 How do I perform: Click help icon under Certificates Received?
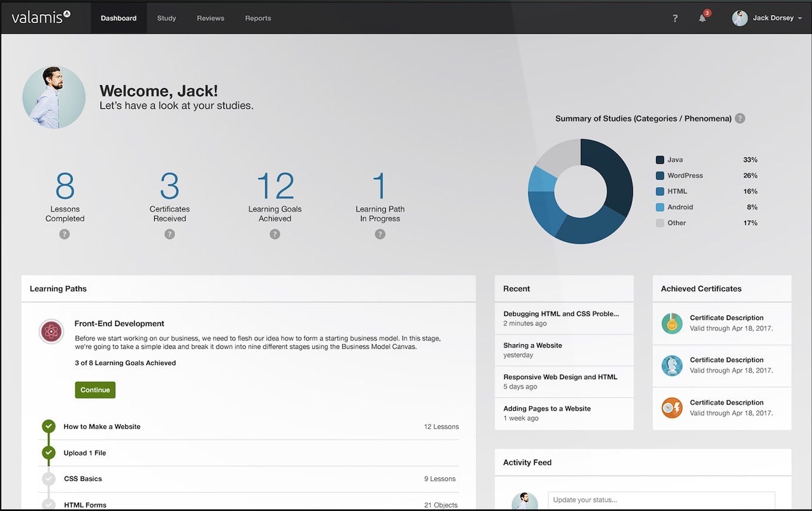170,234
